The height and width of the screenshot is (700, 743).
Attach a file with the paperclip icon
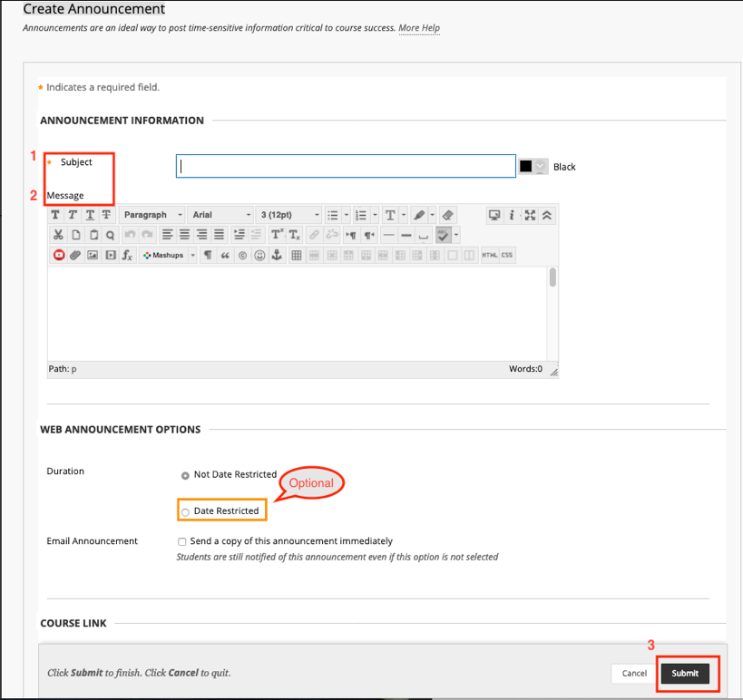coord(75,256)
